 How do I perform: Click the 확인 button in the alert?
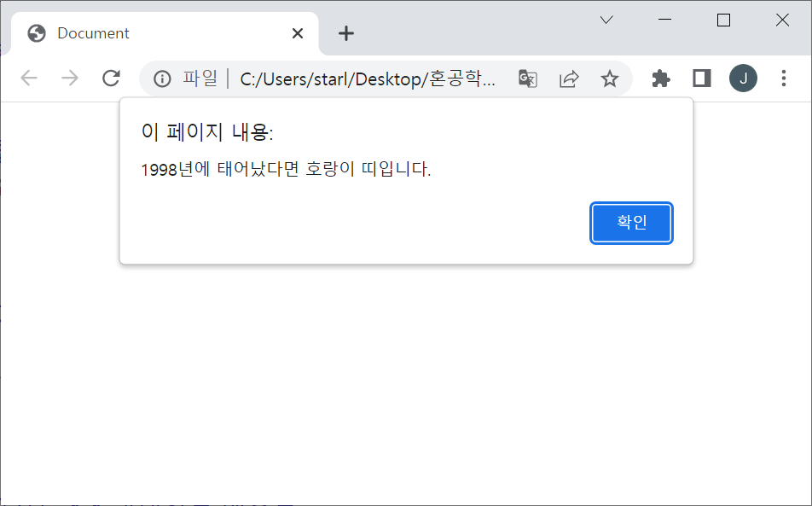tap(631, 223)
